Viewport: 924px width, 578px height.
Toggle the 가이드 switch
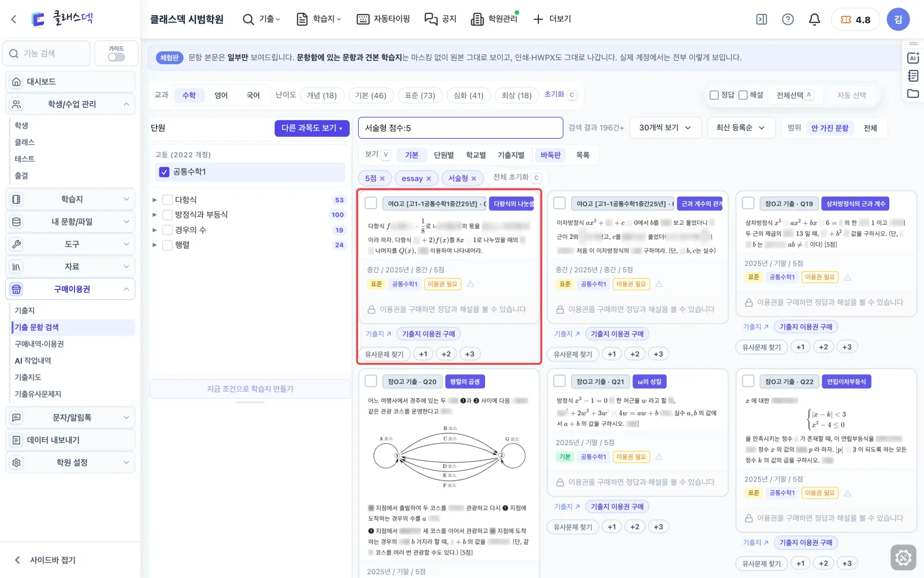[x=116, y=57]
